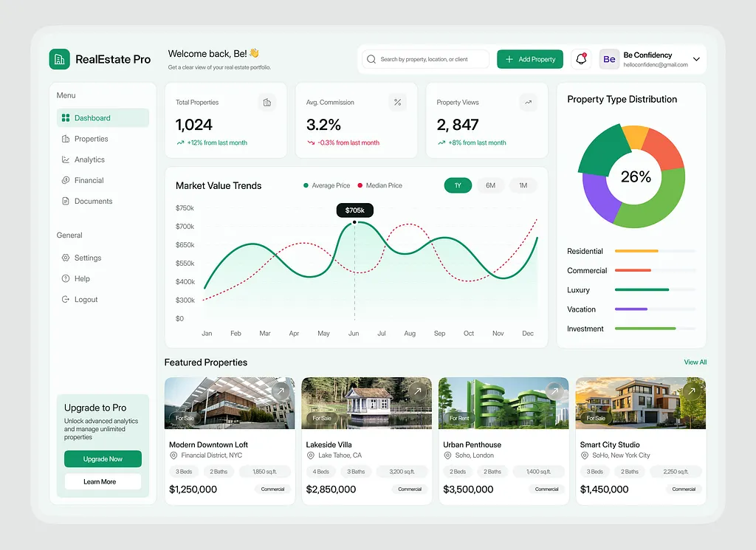The image size is (756, 550).
Task: Click the Lake Tahoe location pin
Action: (311, 456)
